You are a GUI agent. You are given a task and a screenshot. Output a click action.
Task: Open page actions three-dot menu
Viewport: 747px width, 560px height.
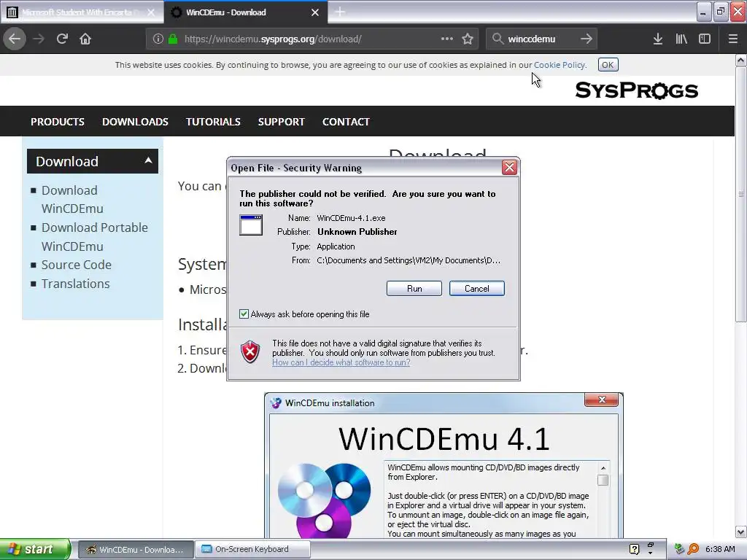tap(447, 39)
